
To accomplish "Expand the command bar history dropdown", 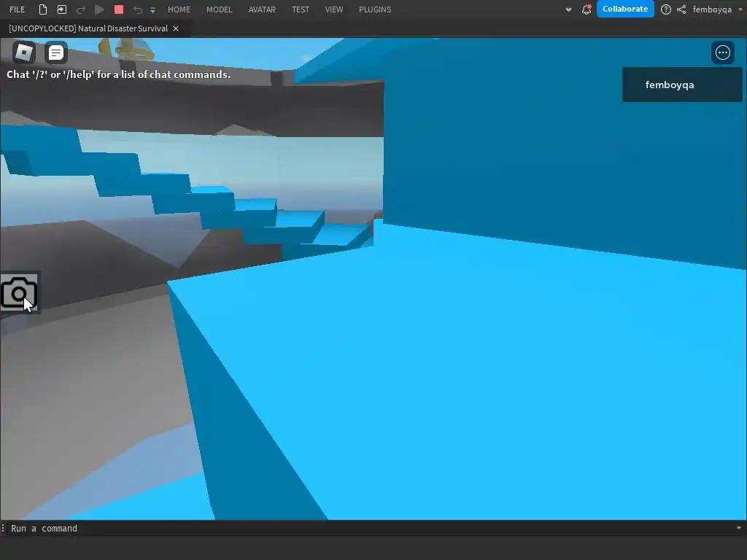I will click(739, 528).
